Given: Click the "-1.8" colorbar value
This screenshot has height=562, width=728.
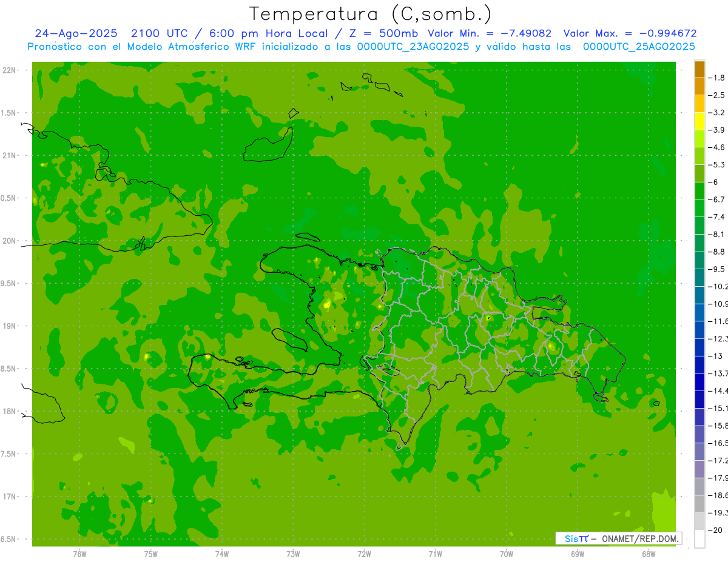Looking at the screenshot, I should point(717,78).
